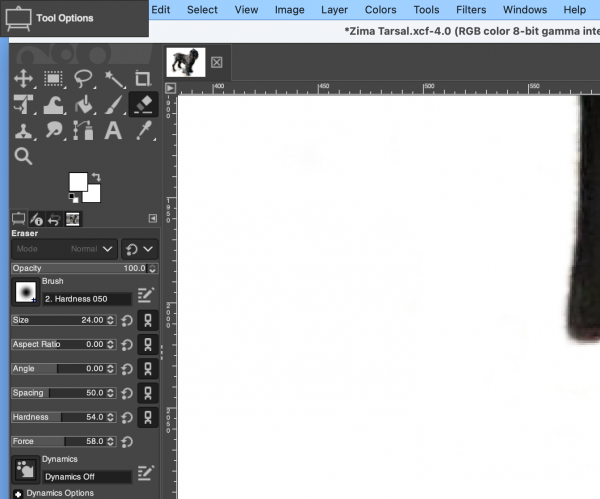Open the Filters menu
This screenshot has width=600, height=499.
coord(471,10)
